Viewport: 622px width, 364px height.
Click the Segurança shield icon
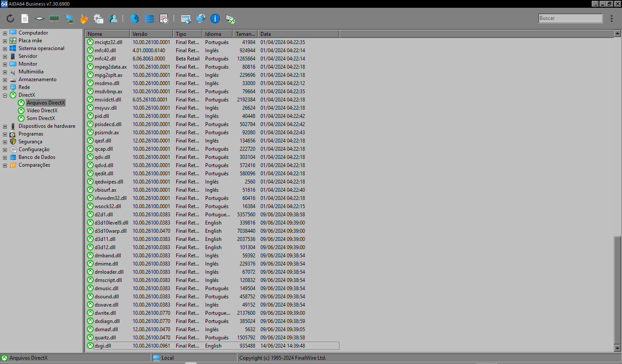point(13,142)
